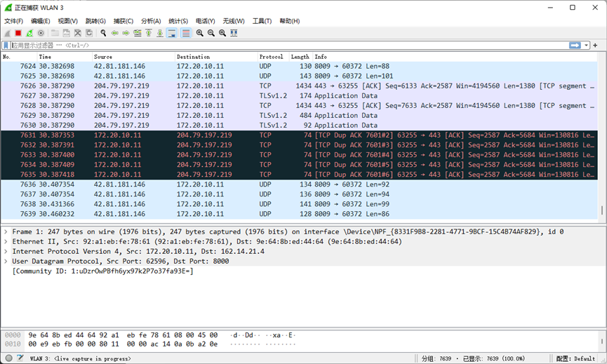Click the display filter bookmark icon
Image resolution: width=607 pixels, height=364 pixels.
pos(6,46)
